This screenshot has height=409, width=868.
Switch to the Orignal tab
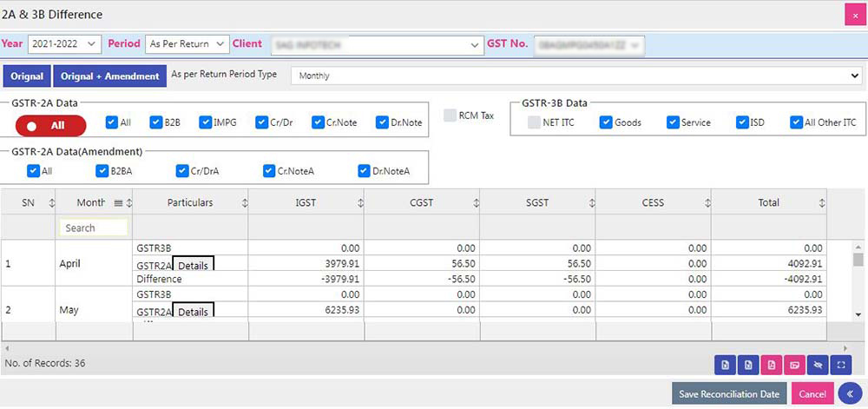(28, 76)
